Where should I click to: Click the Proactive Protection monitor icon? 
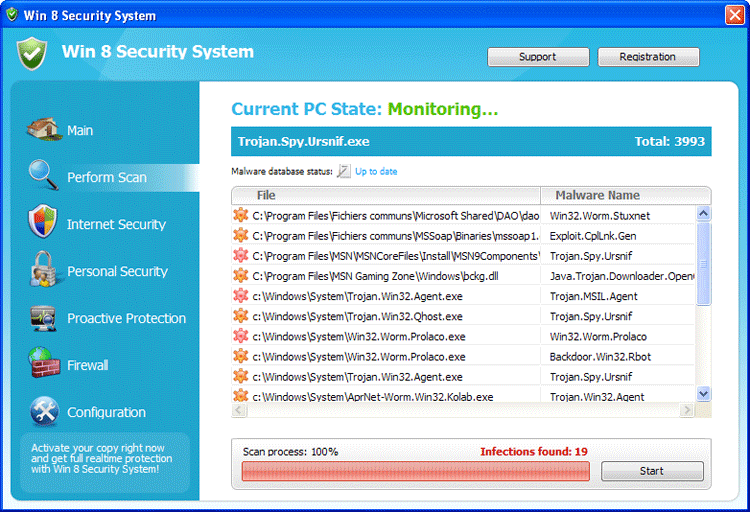pyautogui.click(x=43, y=318)
